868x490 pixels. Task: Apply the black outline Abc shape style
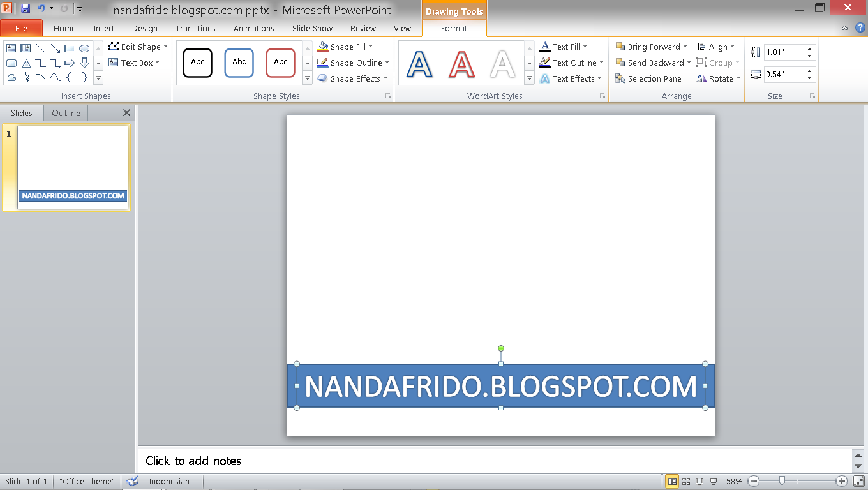pos(198,63)
